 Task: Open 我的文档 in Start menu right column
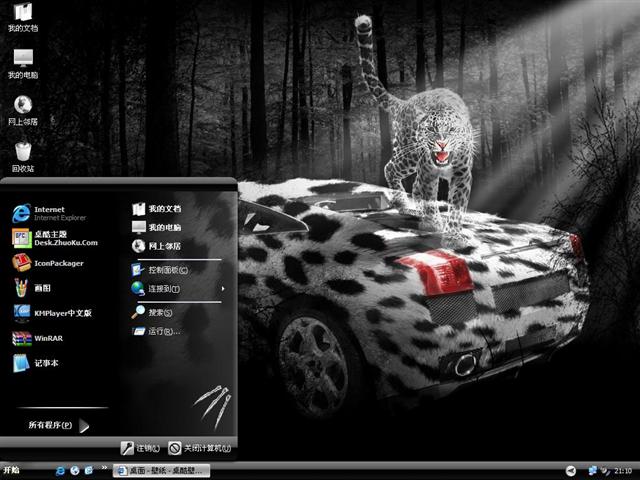157,209
